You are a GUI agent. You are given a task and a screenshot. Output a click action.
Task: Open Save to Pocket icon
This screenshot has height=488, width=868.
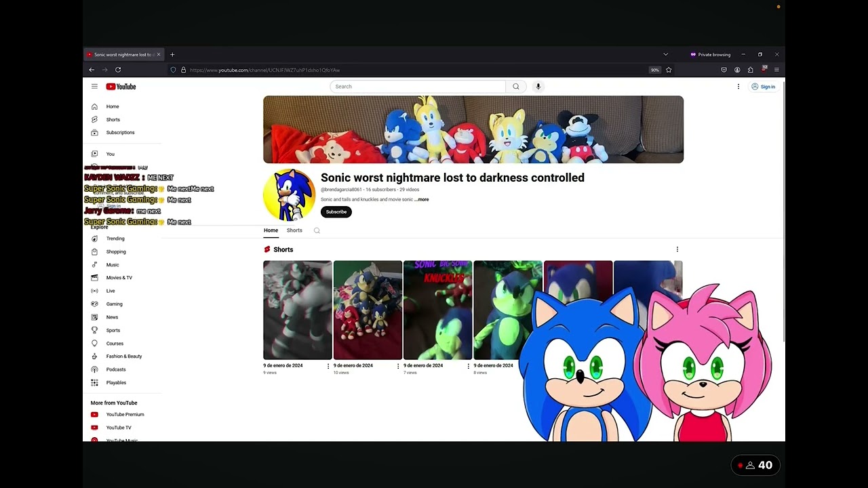point(724,70)
